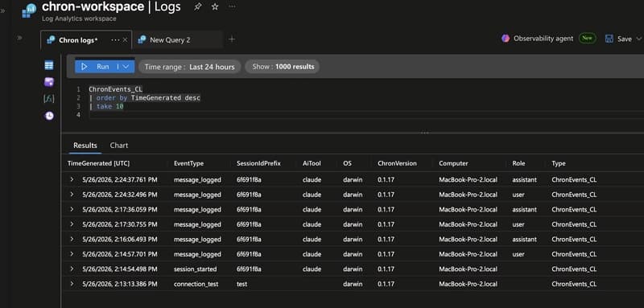This screenshot has height=308, width=644.
Task: Expand the session_started row
Action: [72, 269]
